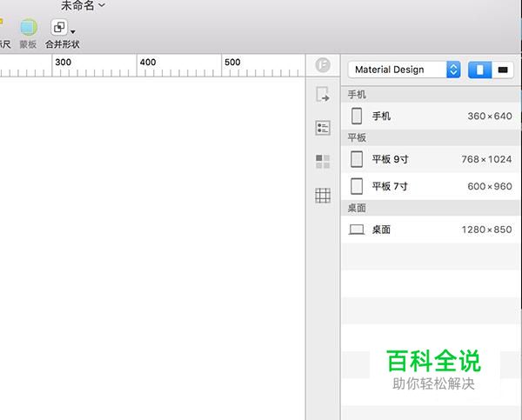522x420 pixels.
Task: Click the Merge Shapes (合并形状) icon
Action: pos(59,27)
